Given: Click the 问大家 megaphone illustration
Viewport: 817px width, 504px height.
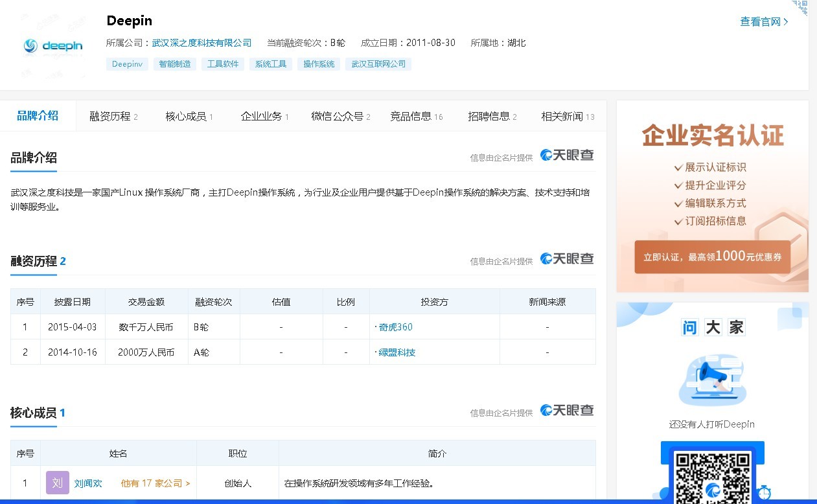Looking at the screenshot, I should coord(712,381).
